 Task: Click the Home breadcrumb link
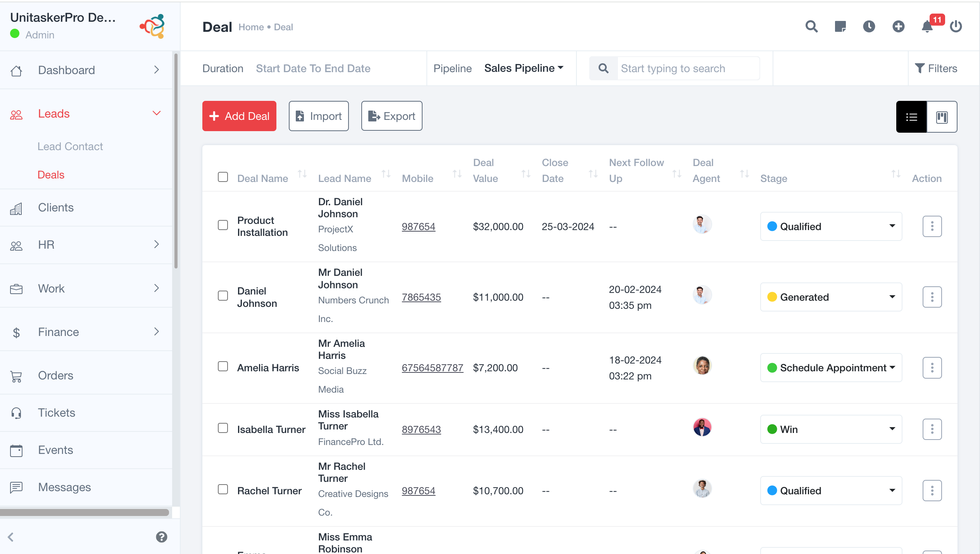click(251, 27)
